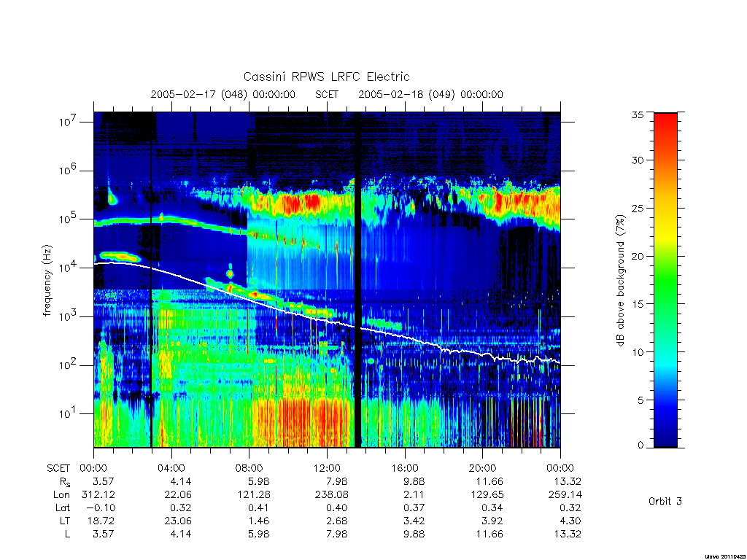Click the 'Lat' row label
The width and height of the screenshot is (747, 560).
63,507
